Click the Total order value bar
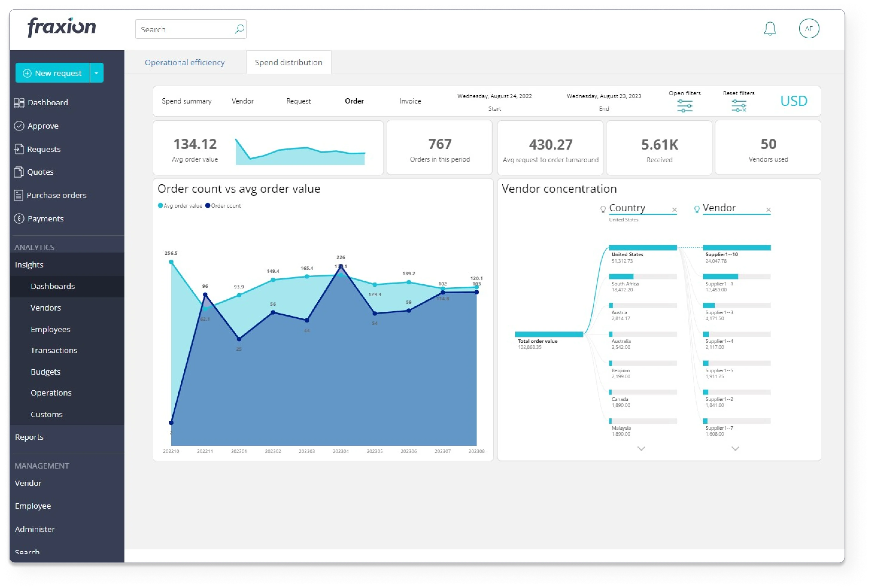 click(549, 334)
